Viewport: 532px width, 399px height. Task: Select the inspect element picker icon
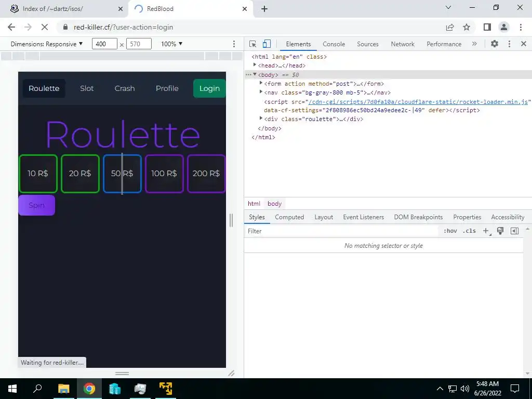click(252, 44)
